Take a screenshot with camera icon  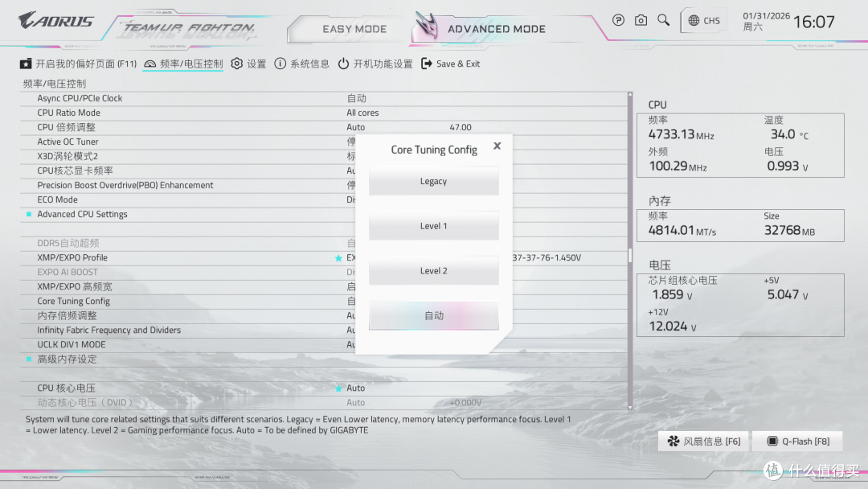tap(641, 20)
